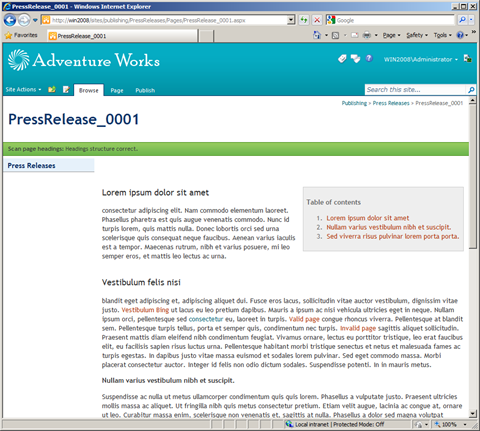Click the 'Vestibulum Bing' link in paragraph
This screenshot has width=480, height=431.
point(145,310)
